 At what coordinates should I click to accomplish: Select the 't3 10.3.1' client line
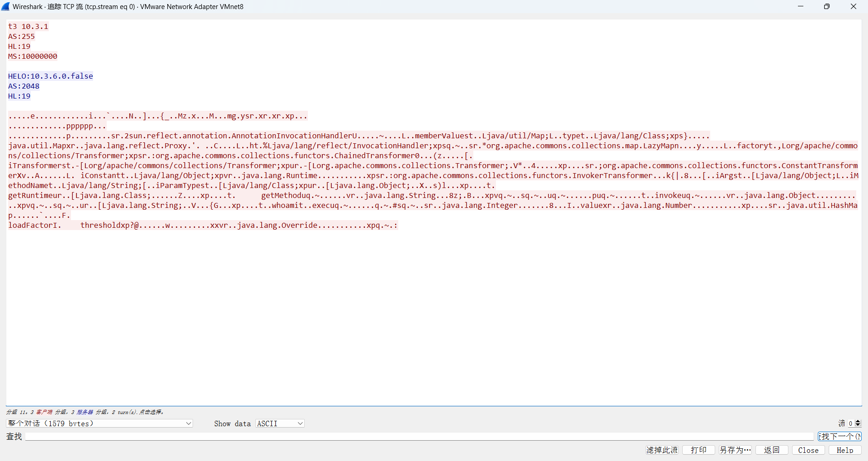[x=28, y=27]
